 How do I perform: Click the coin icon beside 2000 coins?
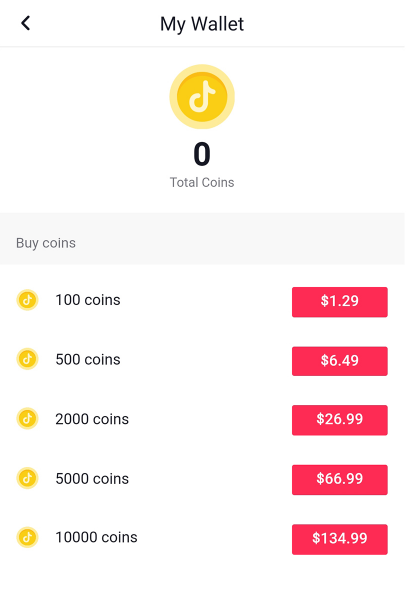[27, 419]
